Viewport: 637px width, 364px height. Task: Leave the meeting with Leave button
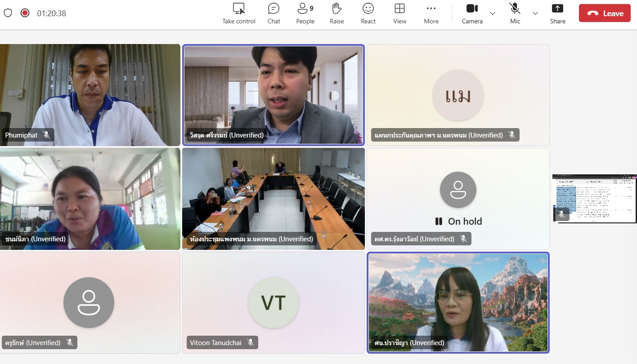tap(605, 13)
